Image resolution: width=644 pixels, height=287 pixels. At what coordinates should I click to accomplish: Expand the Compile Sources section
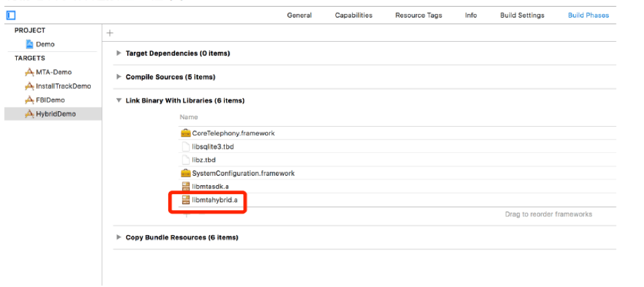coord(119,77)
